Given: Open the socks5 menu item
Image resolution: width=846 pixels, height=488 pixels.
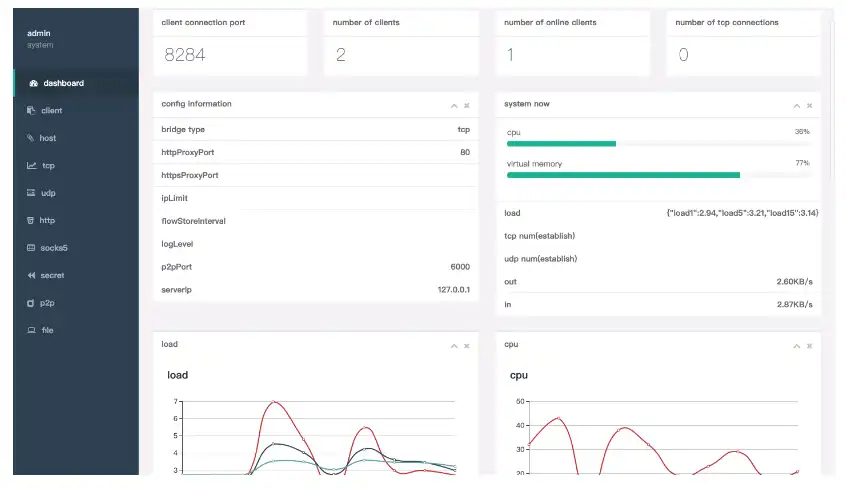Looking at the screenshot, I should tap(54, 247).
